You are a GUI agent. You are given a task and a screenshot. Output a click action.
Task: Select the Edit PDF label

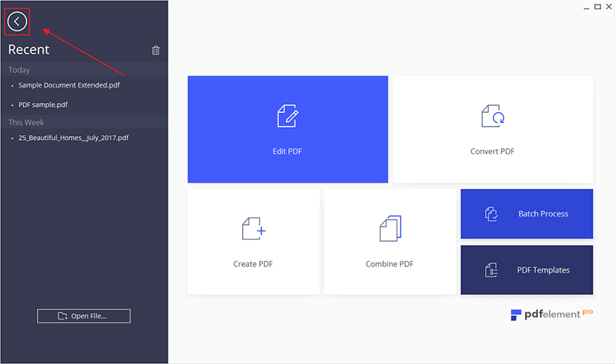pyautogui.click(x=287, y=151)
